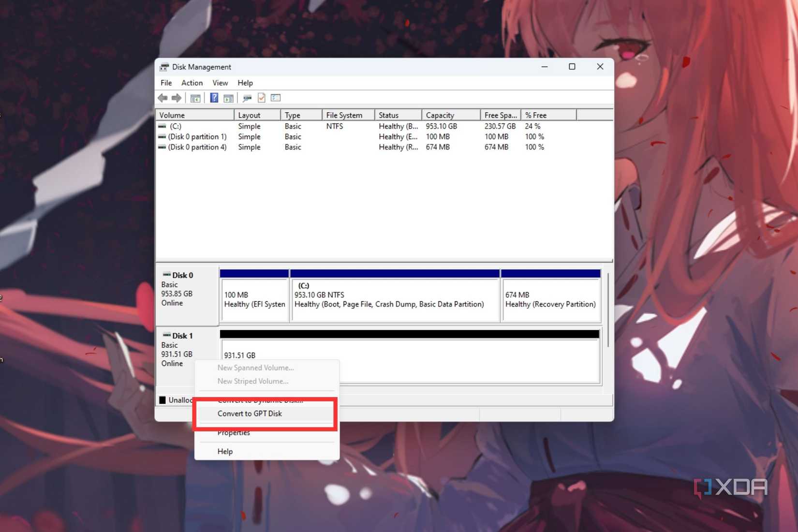
Task: Select Convert to Dynamic Disk option
Action: (261, 400)
